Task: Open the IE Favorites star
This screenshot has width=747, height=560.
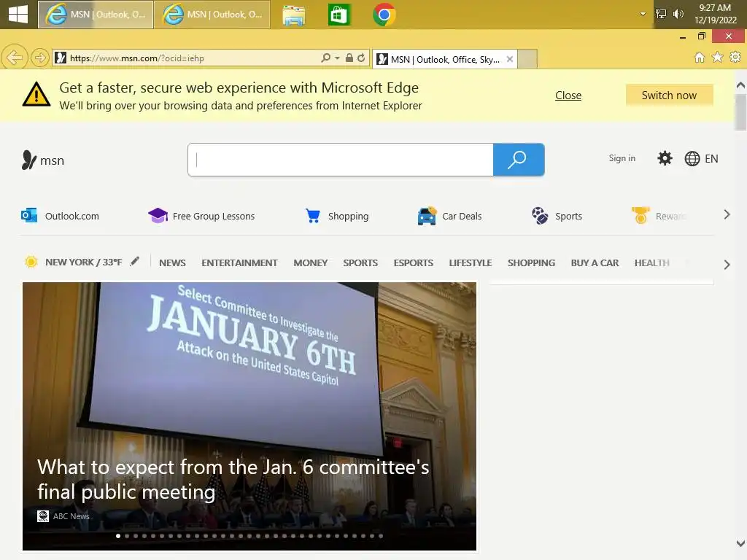Action: point(717,58)
